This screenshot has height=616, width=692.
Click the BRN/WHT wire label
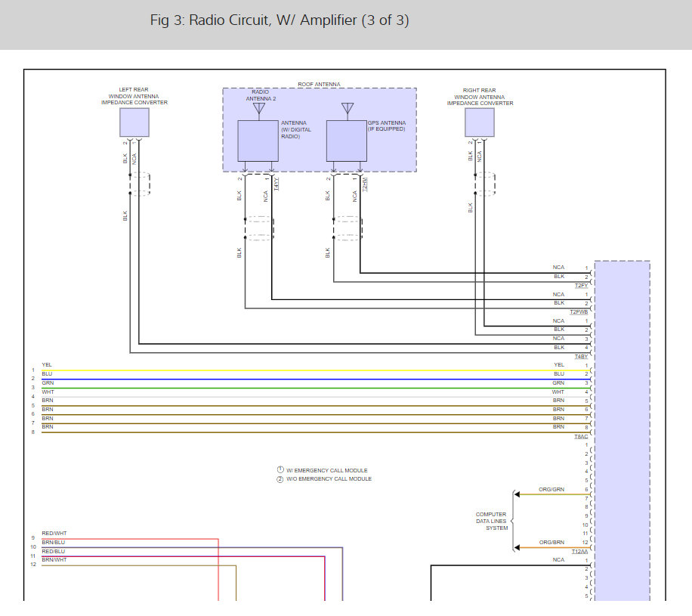tap(54, 560)
